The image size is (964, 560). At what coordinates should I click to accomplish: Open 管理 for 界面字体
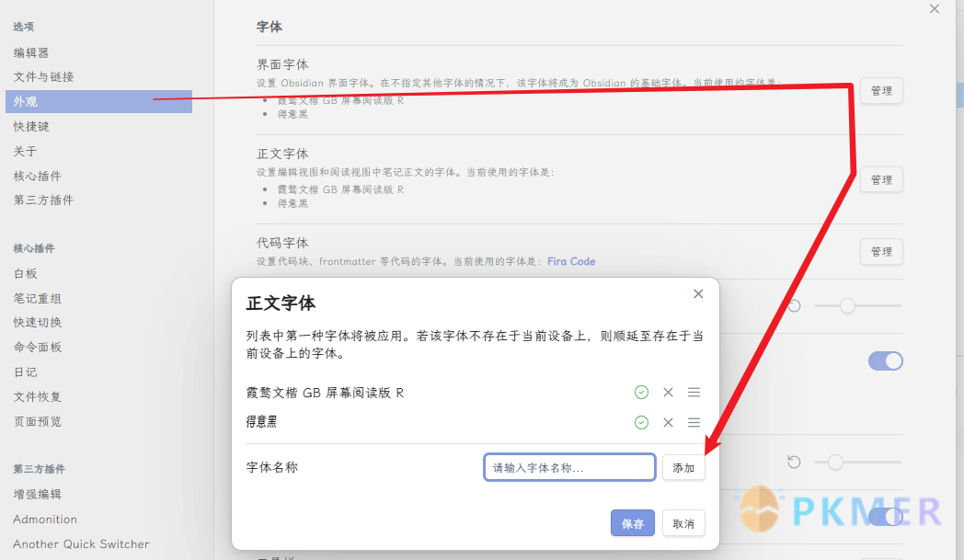click(881, 91)
